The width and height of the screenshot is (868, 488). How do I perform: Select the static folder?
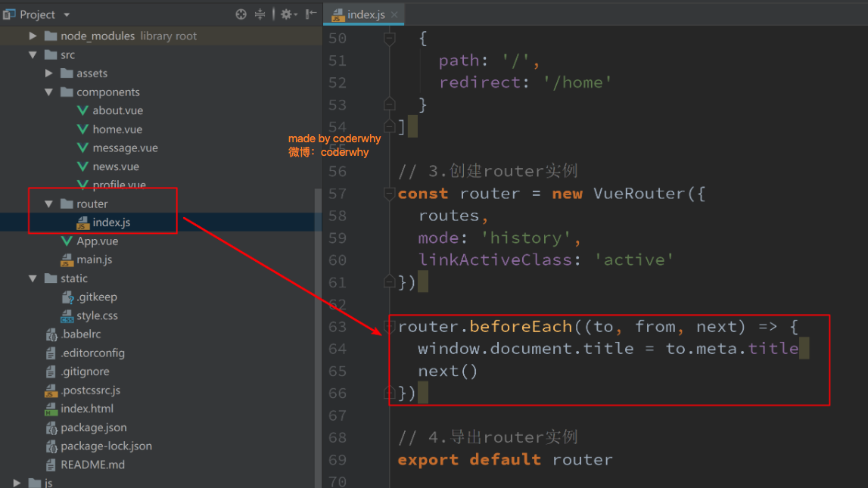[x=73, y=278]
